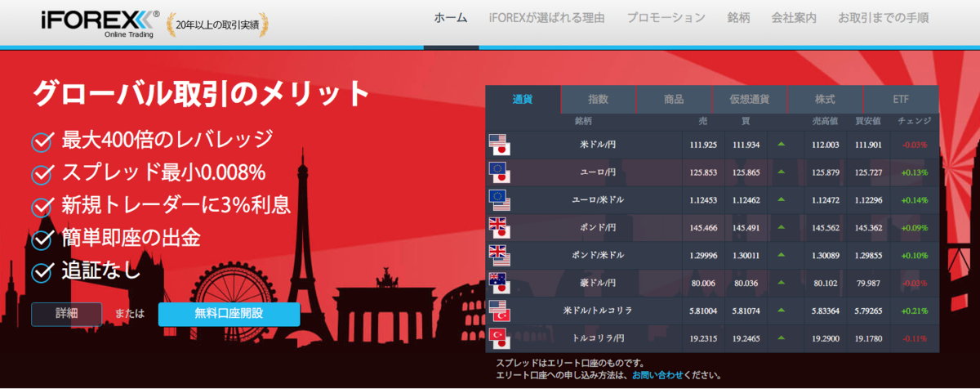
Task: Click the sell price 145.466
Action: (x=703, y=228)
